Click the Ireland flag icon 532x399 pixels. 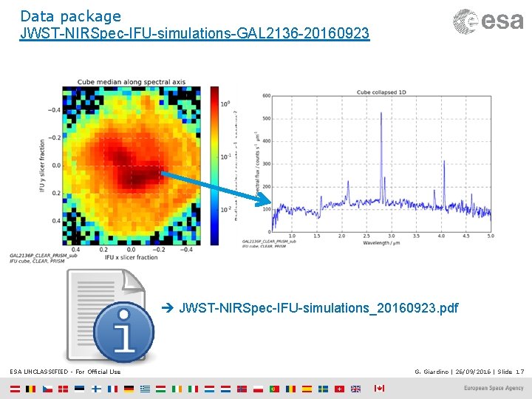click(x=177, y=389)
